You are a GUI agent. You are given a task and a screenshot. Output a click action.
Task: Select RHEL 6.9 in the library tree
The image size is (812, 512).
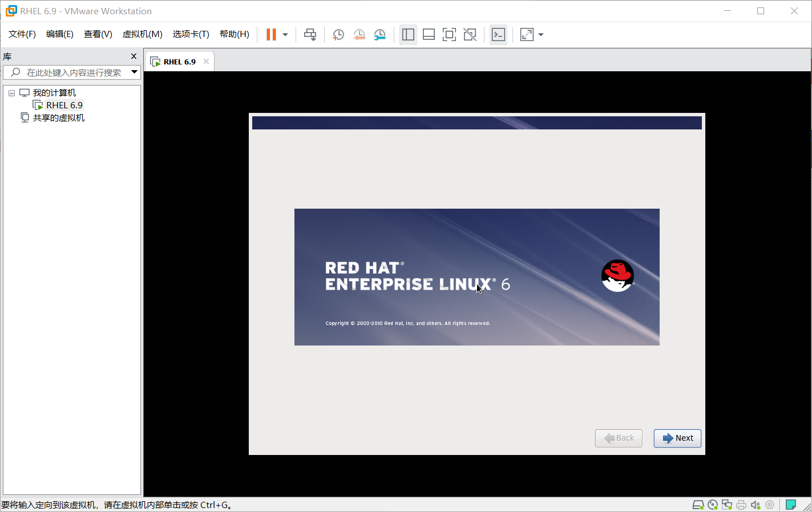[x=64, y=105]
